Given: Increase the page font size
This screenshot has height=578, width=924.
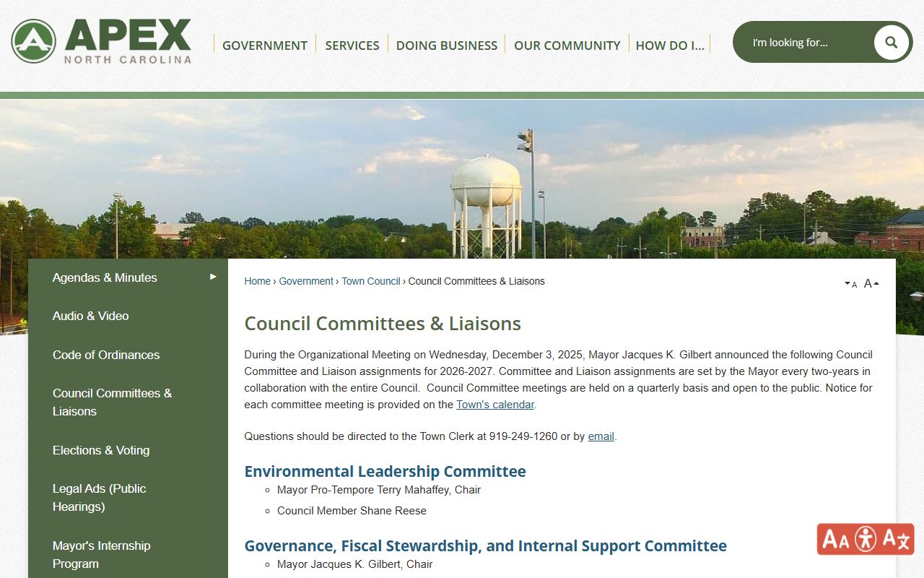Looking at the screenshot, I should click(871, 283).
